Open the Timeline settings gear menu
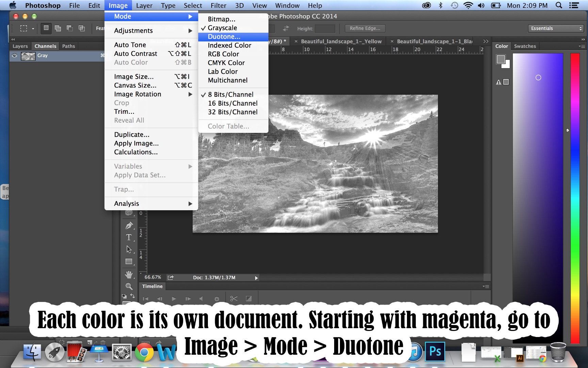Viewport: 588px width, 368px height. click(x=217, y=298)
